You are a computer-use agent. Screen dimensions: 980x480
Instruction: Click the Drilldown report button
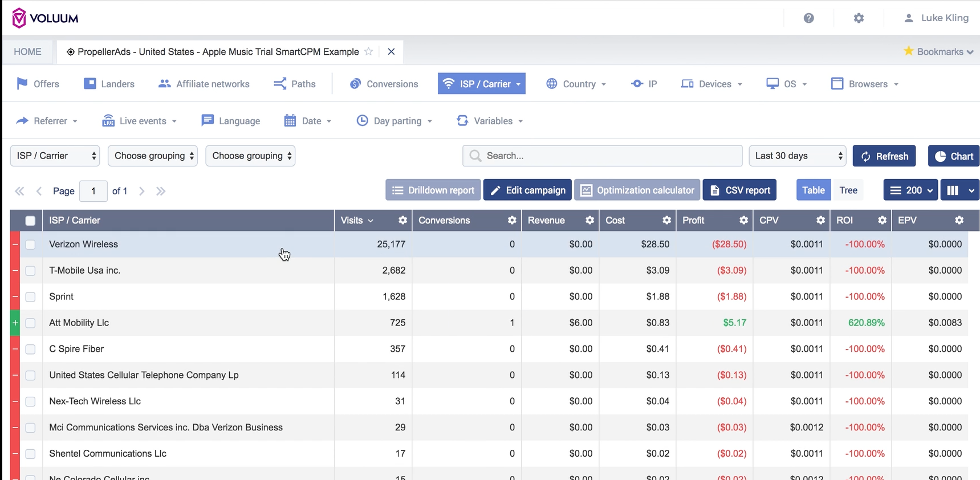433,190
